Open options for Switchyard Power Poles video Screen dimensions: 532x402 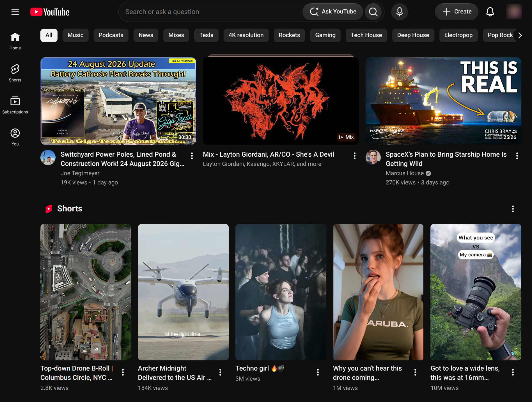click(x=192, y=156)
